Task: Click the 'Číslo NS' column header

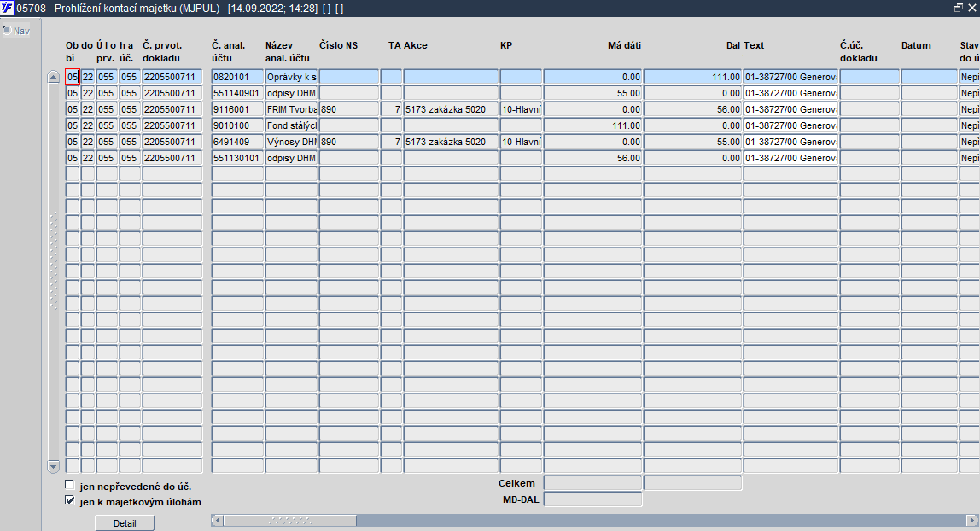Action: click(338, 45)
